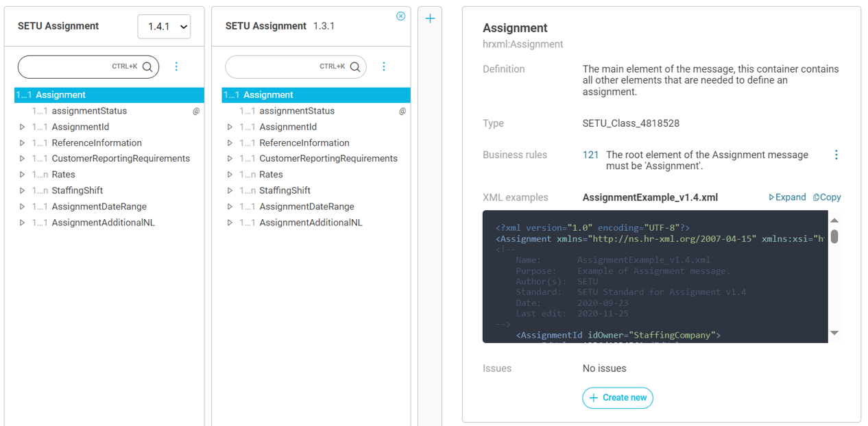This screenshot has height=426, width=868.
Task: Close the SETU Assignment 1.3.1 panel
Action: (401, 16)
